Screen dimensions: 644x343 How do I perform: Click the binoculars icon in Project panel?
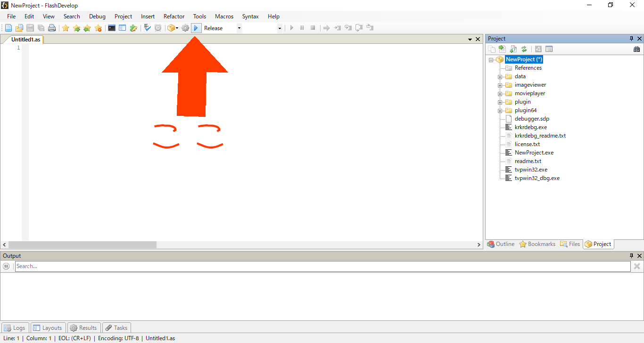click(x=636, y=49)
